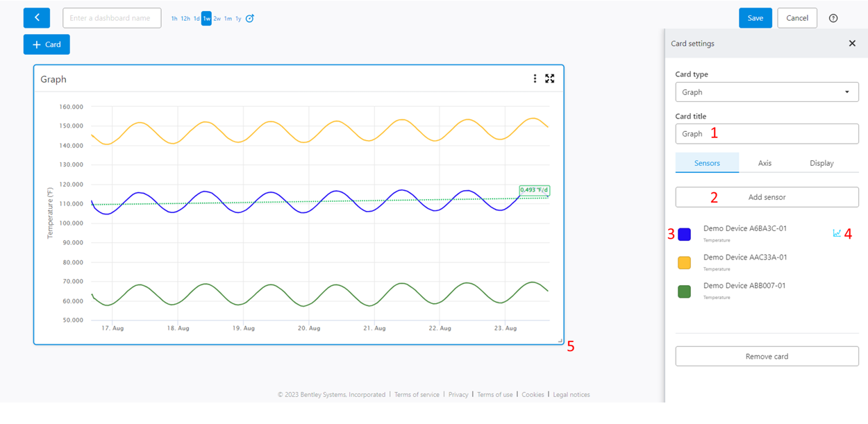Switch to the Display tab
868x424 pixels.
pyautogui.click(x=821, y=162)
